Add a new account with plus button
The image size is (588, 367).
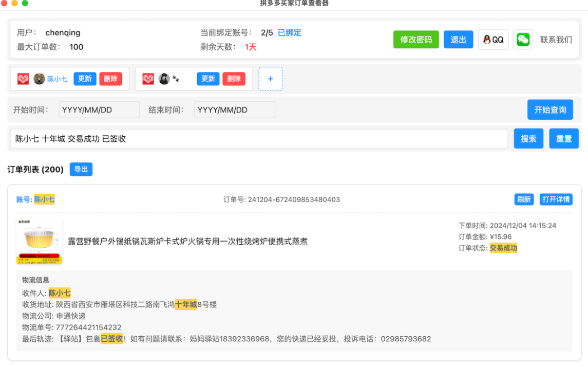[270, 79]
